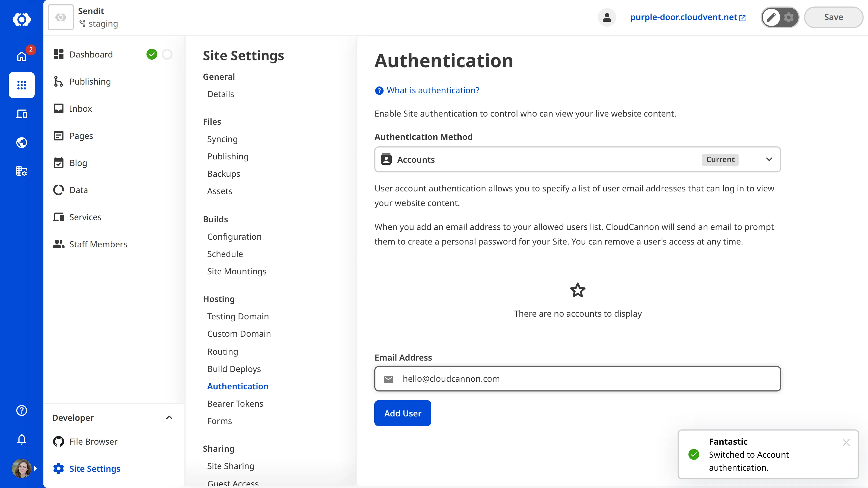The width and height of the screenshot is (868, 488).
Task: Open the user avatar profile menu
Action: pos(22,468)
